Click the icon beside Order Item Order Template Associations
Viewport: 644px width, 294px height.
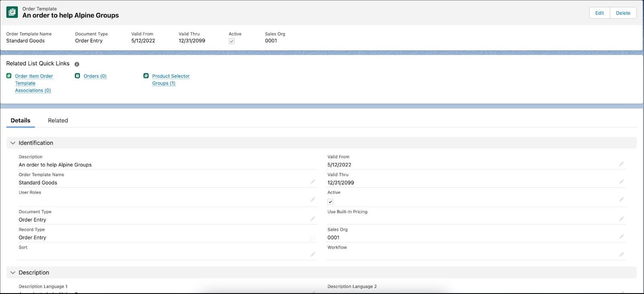pos(9,76)
